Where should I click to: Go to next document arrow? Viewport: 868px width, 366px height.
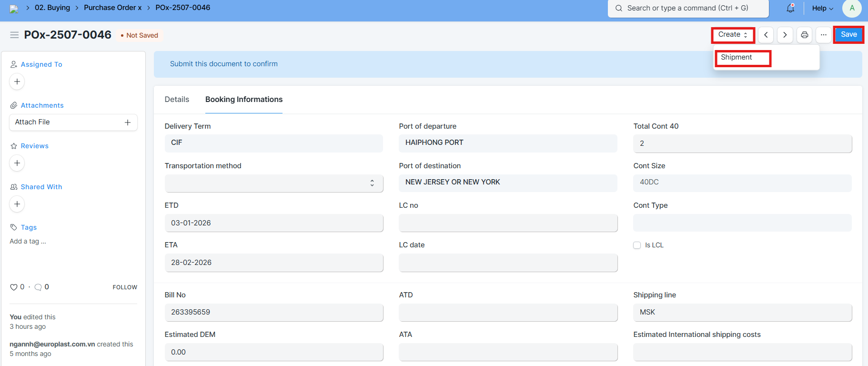coord(785,35)
